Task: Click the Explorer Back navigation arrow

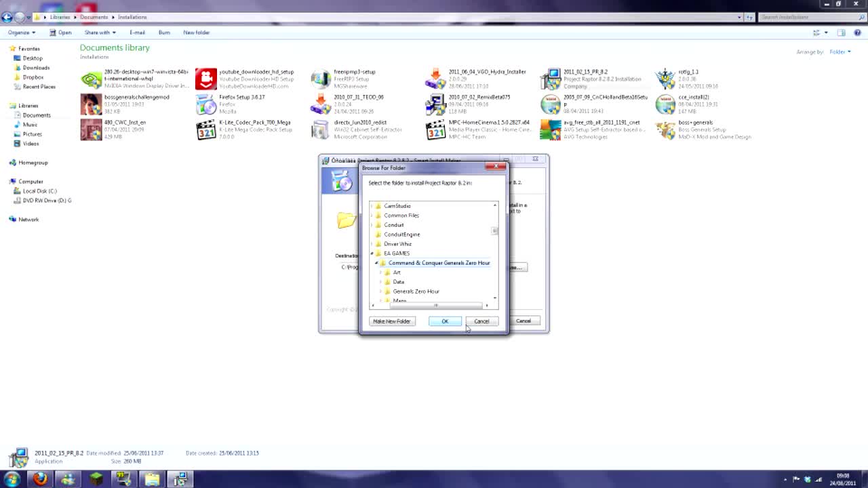Action: click(7, 17)
